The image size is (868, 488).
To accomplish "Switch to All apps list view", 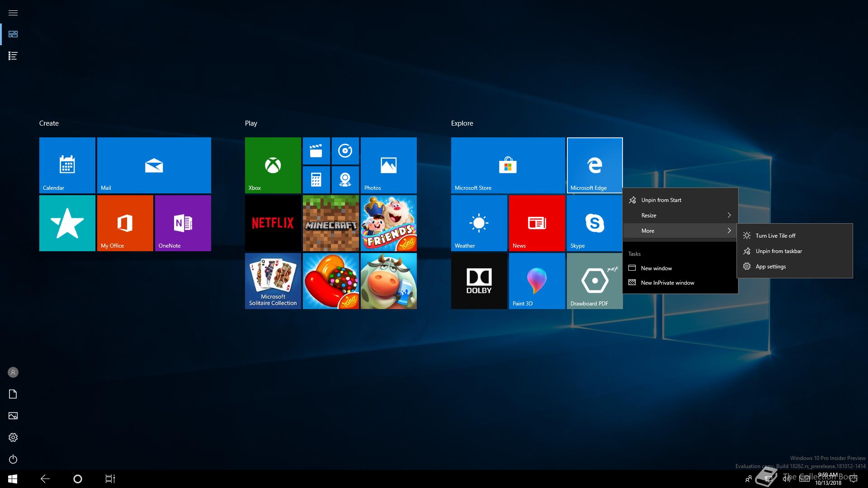I will coord(13,56).
